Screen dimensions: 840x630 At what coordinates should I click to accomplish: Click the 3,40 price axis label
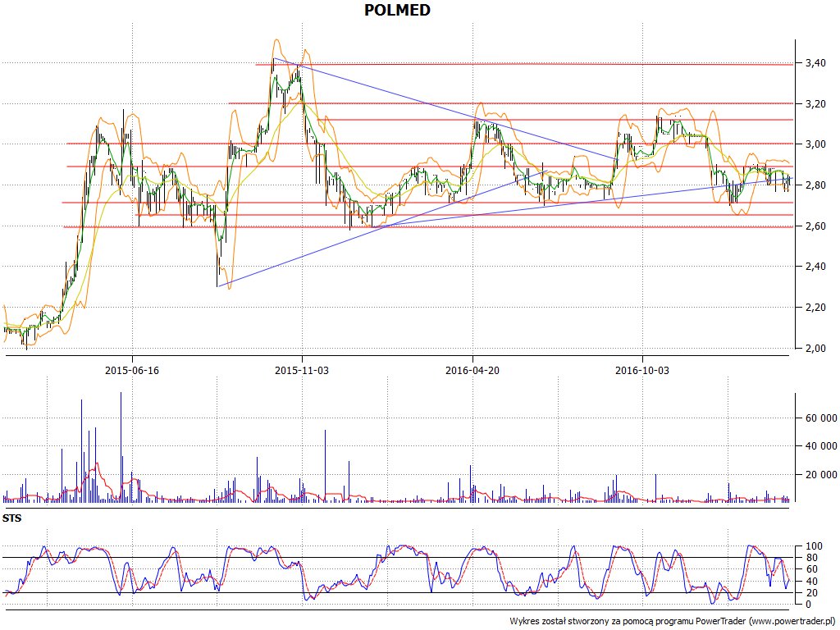tap(815, 63)
